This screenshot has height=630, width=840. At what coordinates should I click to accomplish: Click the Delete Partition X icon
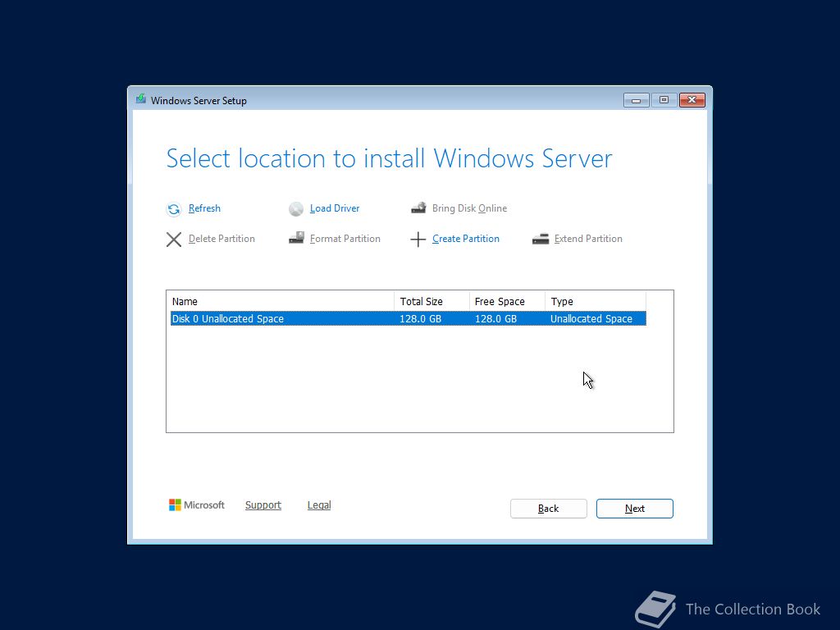[174, 240]
